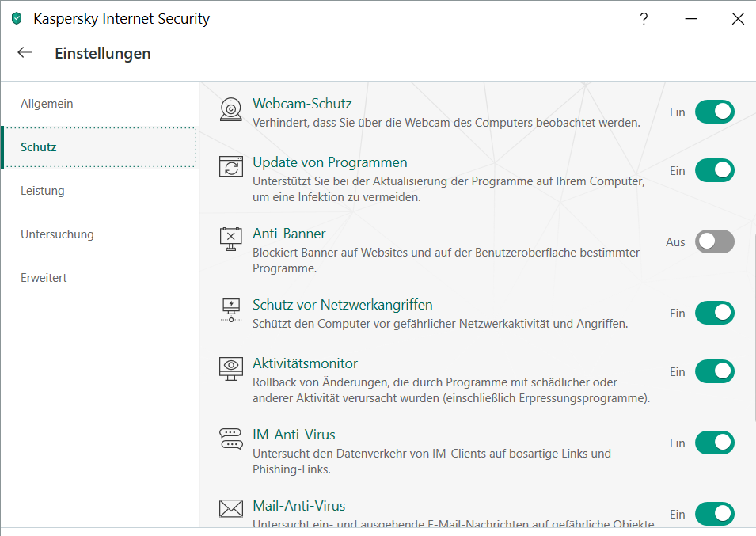This screenshot has height=536, width=756.
Task: Disable the Aktivitätsmonitor toggle
Action: 714,371
